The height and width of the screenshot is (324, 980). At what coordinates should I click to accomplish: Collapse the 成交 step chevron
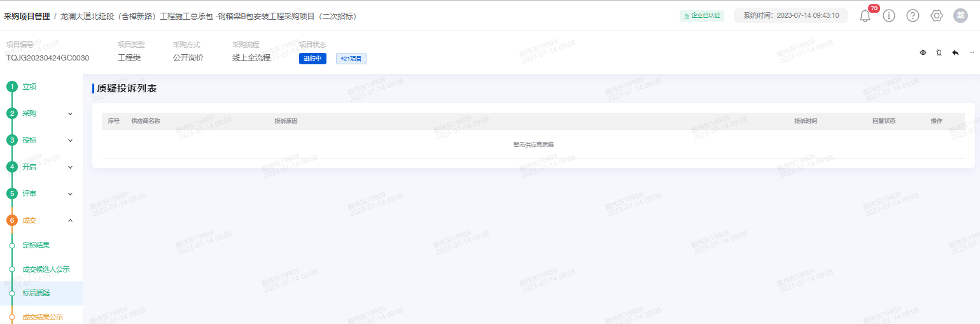point(70,220)
